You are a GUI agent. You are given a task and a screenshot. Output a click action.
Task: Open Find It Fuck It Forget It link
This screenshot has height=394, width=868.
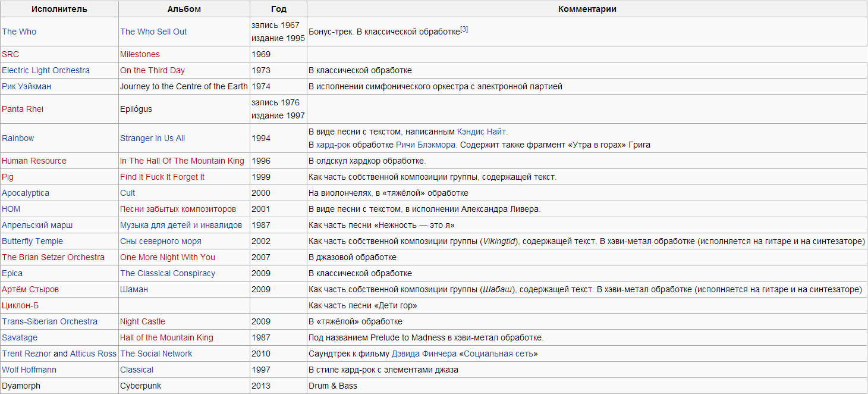[x=162, y=177]
